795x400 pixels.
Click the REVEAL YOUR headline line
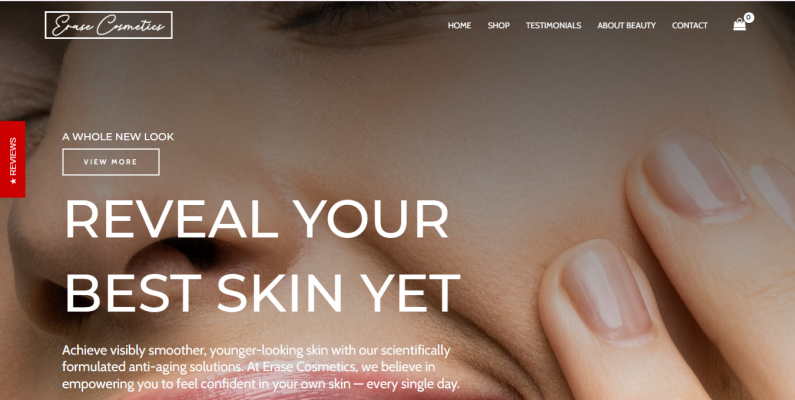pos(257,219)
